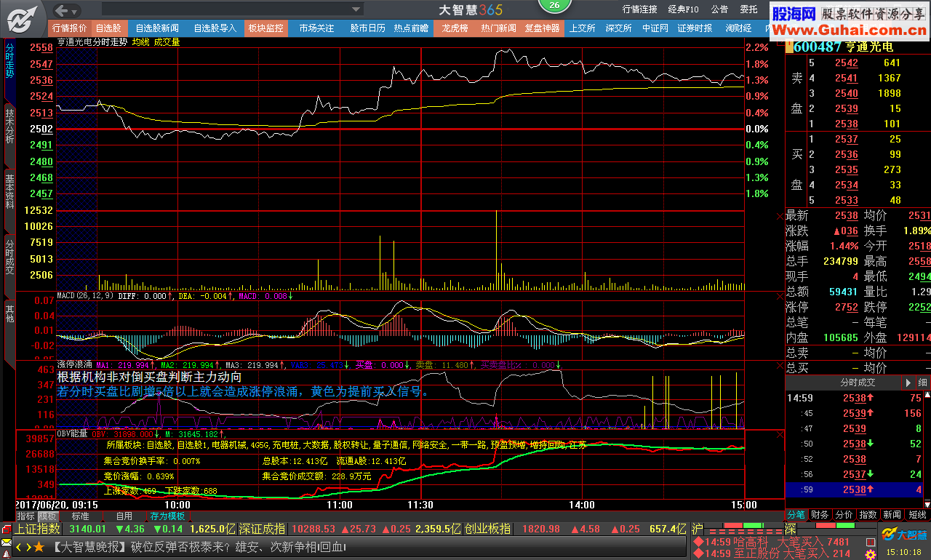Viewport: 931px width, 560px height.
Task: Click the play arrow beside 分时成交
Action: pos(908,383)
